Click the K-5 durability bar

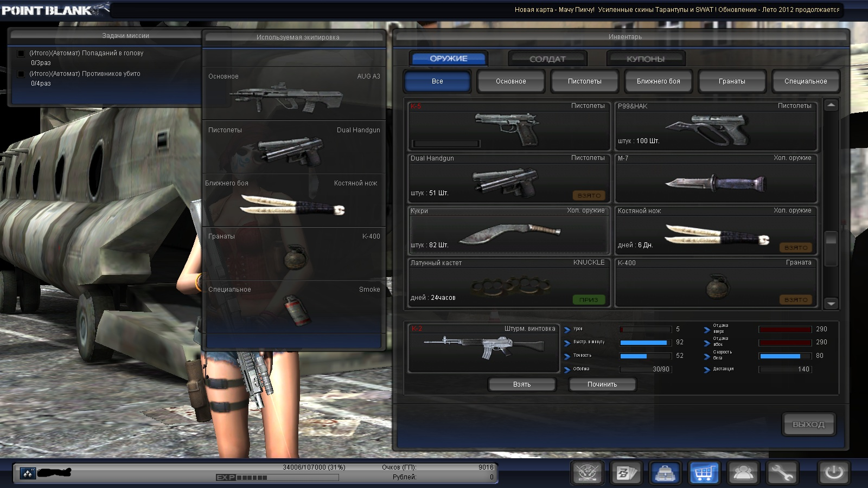446,144
